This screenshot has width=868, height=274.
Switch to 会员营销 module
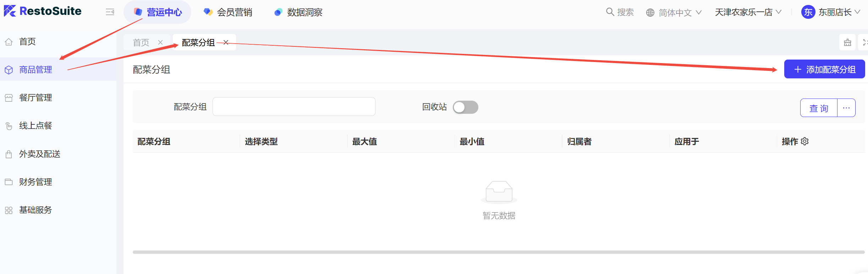coord(228,12)
